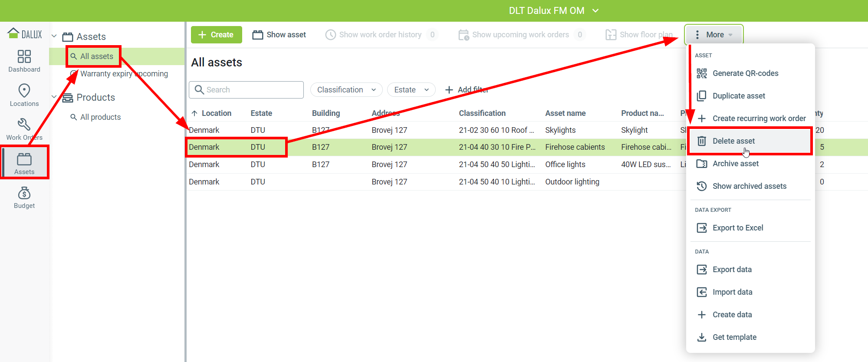Click the Get template download icon
Image resolution: width=868 pixels, height=362 pixels.
(x=701, y=337)
